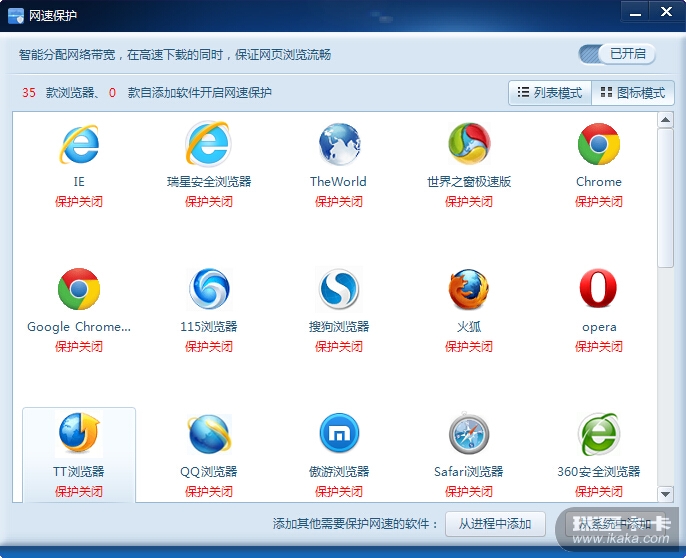Toggle 保护关闭 under TheWorld
Viewport: 686px width, 558px height.
point(339,202)
